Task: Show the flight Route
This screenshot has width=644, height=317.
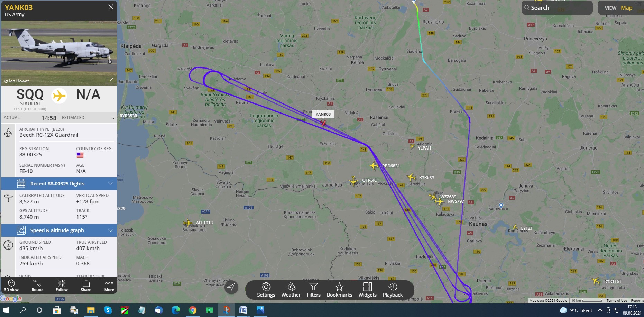Action: 37,286
